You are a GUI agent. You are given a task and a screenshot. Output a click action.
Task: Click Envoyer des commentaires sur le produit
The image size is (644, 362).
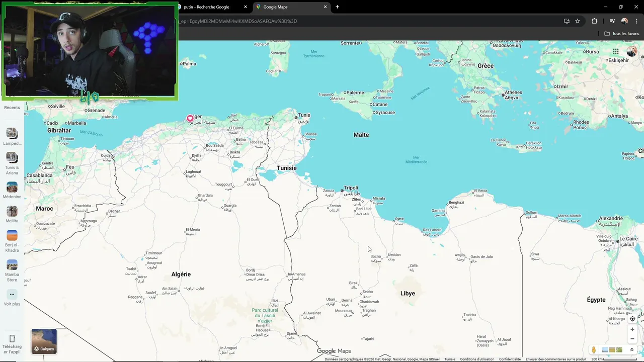click(556, 359)
